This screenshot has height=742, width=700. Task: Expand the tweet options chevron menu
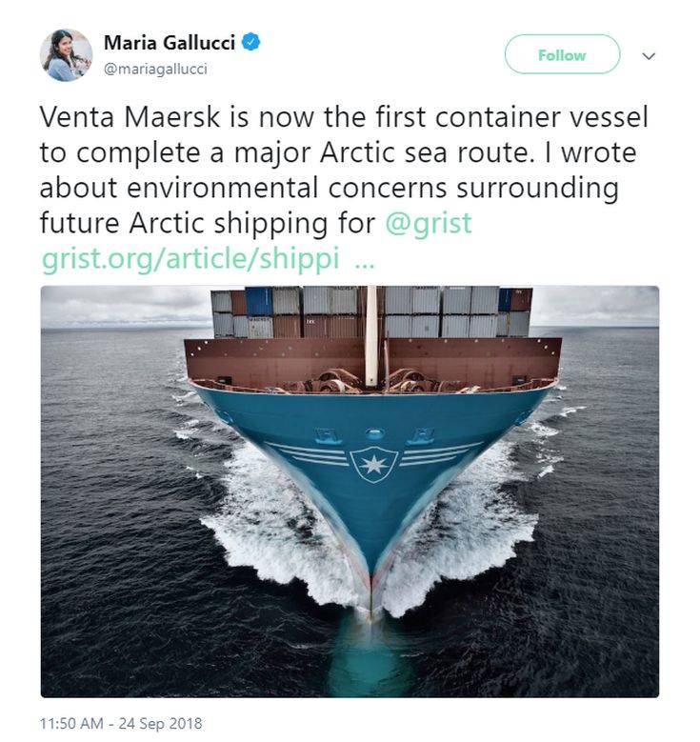click(x=649, y=56)
